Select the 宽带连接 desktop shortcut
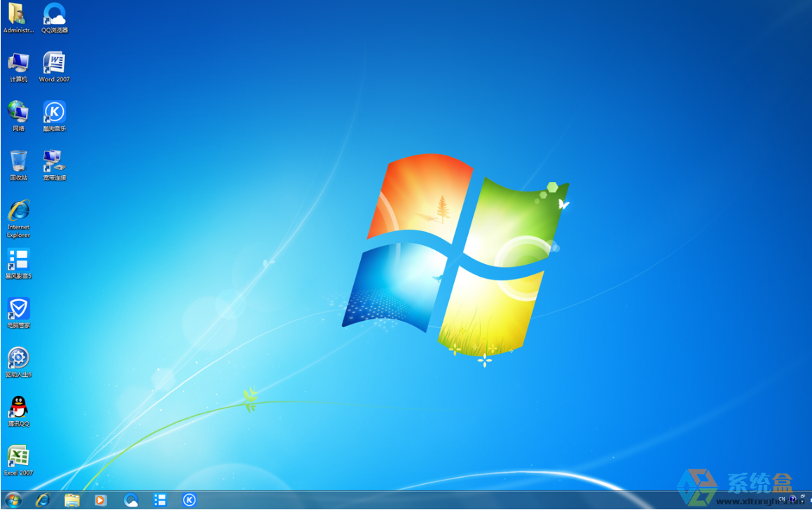This screenshot has height=510, width=812. (55, 165)
